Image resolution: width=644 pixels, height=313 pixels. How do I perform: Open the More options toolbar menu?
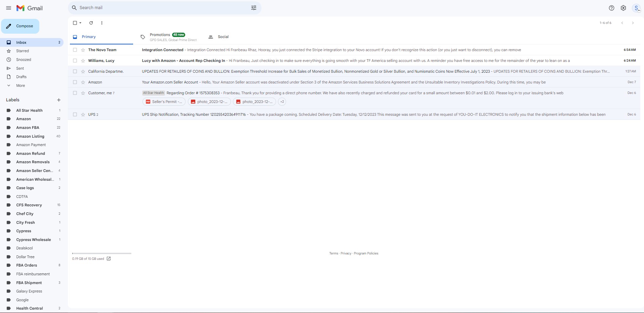tap(102, 23)
